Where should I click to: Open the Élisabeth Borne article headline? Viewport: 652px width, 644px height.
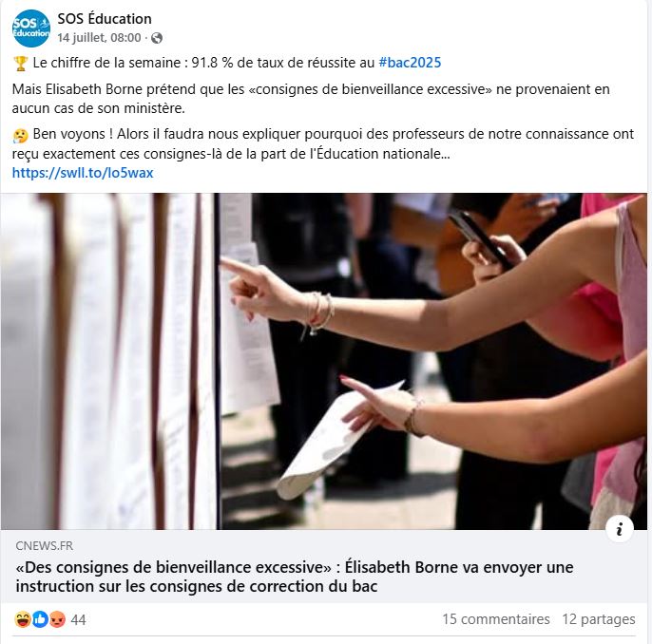295,577
